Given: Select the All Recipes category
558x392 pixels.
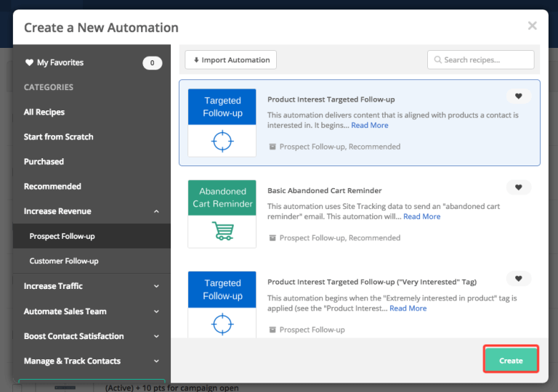Looking at the screenshot, I should 44,113.
